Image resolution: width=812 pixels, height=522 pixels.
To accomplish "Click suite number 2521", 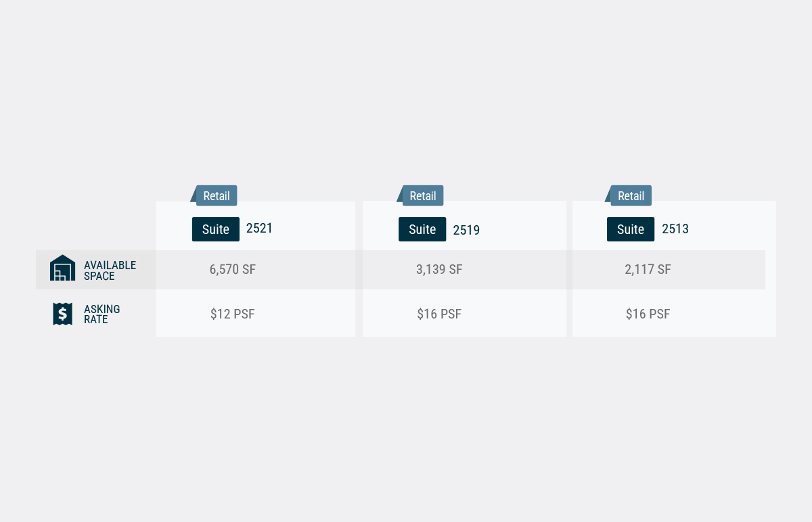I will click(259, 229).
